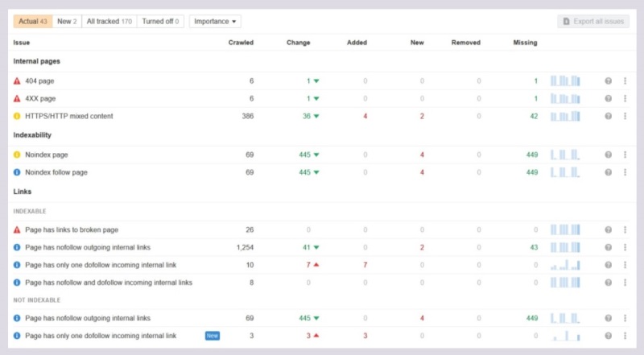644x355 pixels.
Task: Switch to the New 2 tab
Action: click(x=67, y=21)
